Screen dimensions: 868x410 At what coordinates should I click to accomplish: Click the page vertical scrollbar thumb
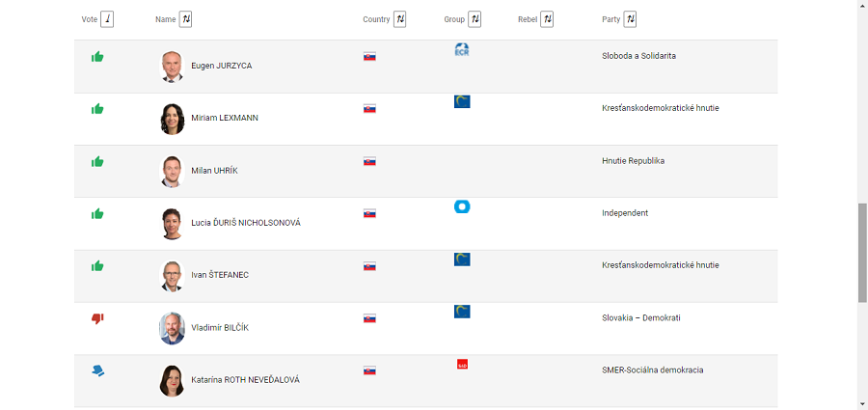click(862, 253)
